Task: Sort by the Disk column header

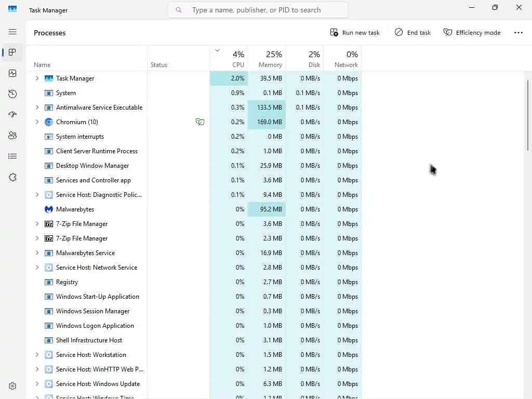Action: [x=304, y=58]
